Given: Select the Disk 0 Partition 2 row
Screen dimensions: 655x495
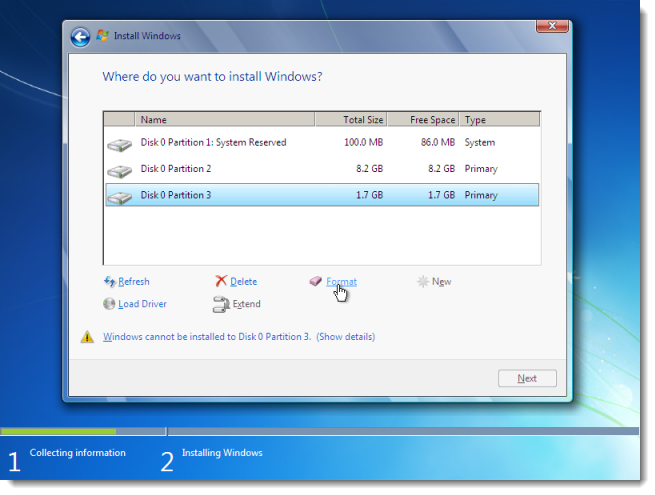Looking at the screenshot, I should (322, 169).
